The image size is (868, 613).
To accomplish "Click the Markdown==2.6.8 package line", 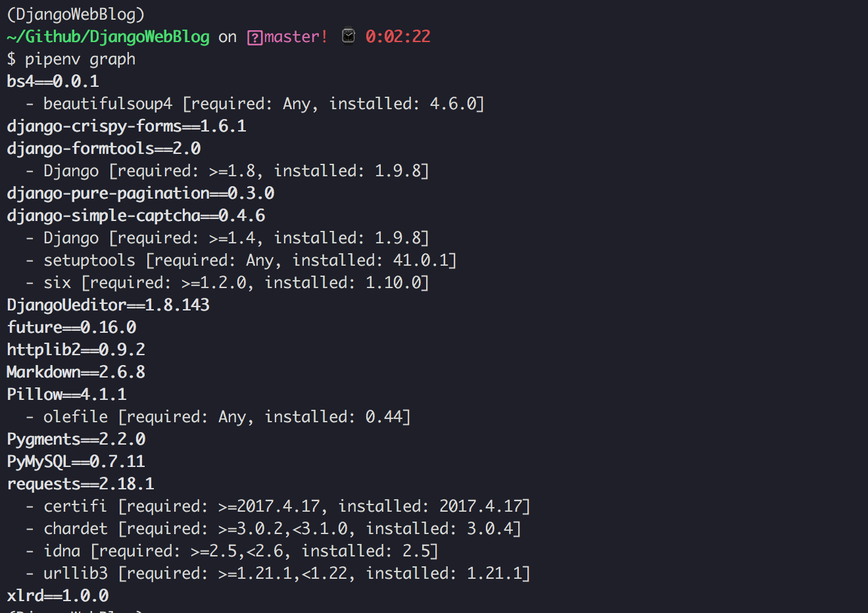I will point(76,372).
